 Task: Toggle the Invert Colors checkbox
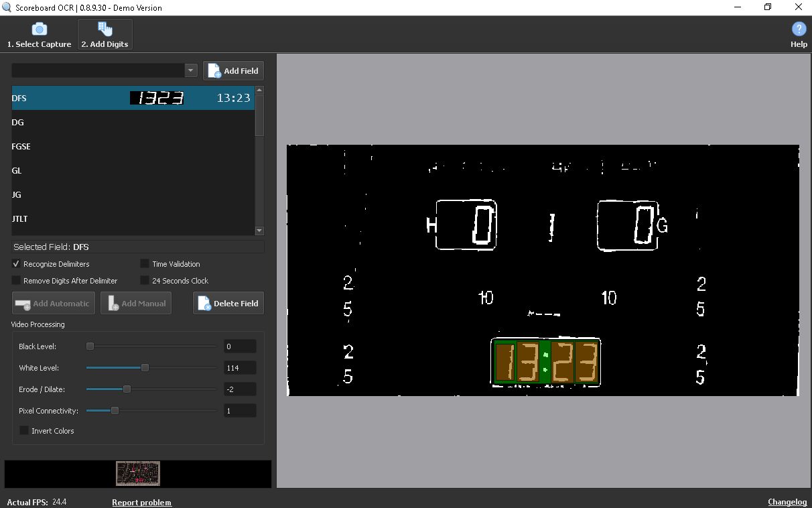(24, 431)
